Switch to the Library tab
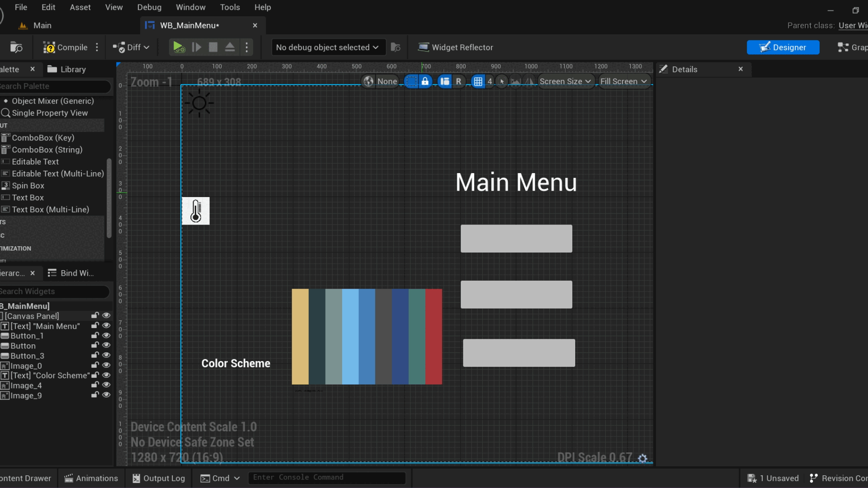Viewport: 868px width, 488px height. pyautogui.click(x=67, y=69)
